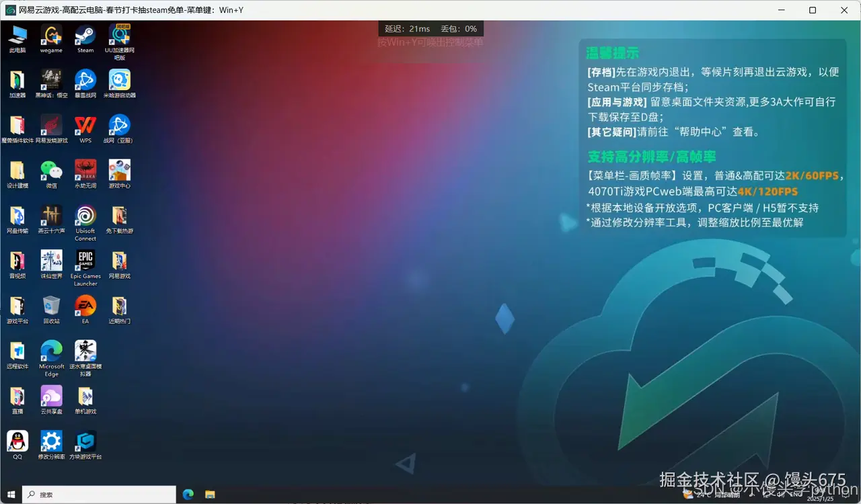
Task: Open WPS Office
Action: [x=85, y=125]
